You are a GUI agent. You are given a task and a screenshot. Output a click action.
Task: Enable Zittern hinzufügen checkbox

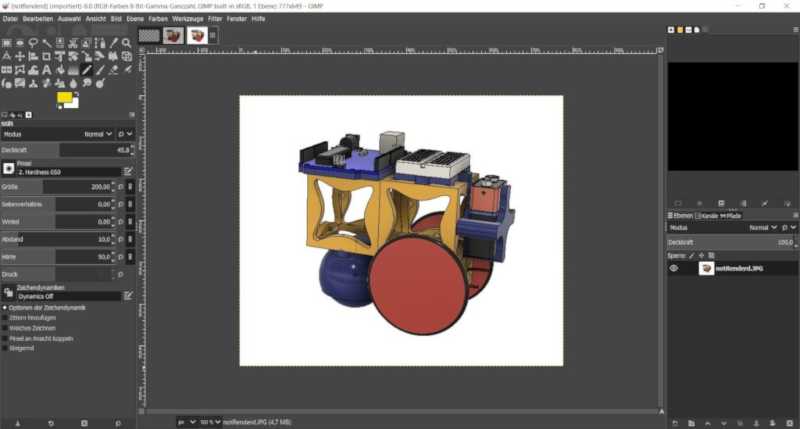click(5, 318)
